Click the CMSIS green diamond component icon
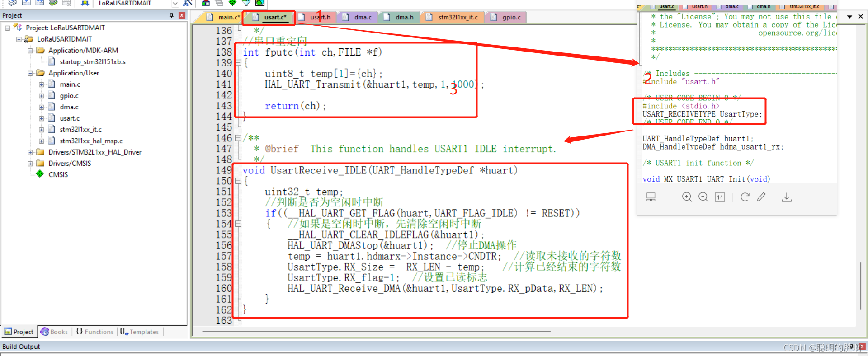868x356 pixels. click(40, 174)
